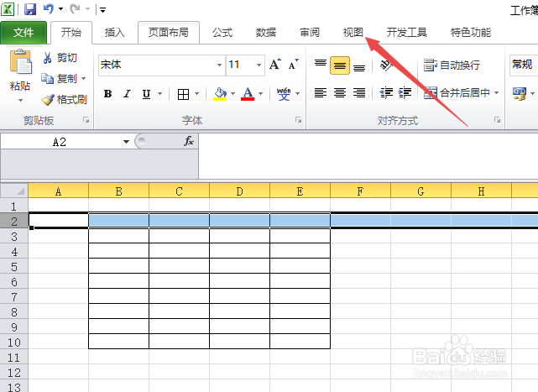The height and width of the screenshot is (392, 538).
Task: Select bottom vertical align icon
Action: [x=359, y=66]
